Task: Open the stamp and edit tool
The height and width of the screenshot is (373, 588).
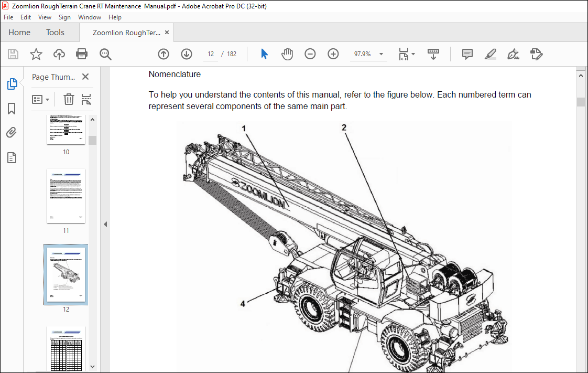Action: [x=537, y=54]
